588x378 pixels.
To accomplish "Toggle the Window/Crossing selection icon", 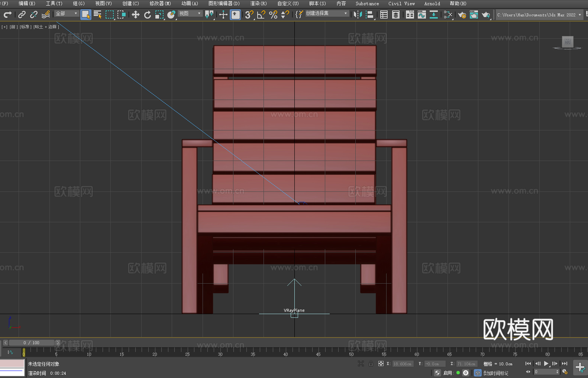I will 122,14.
